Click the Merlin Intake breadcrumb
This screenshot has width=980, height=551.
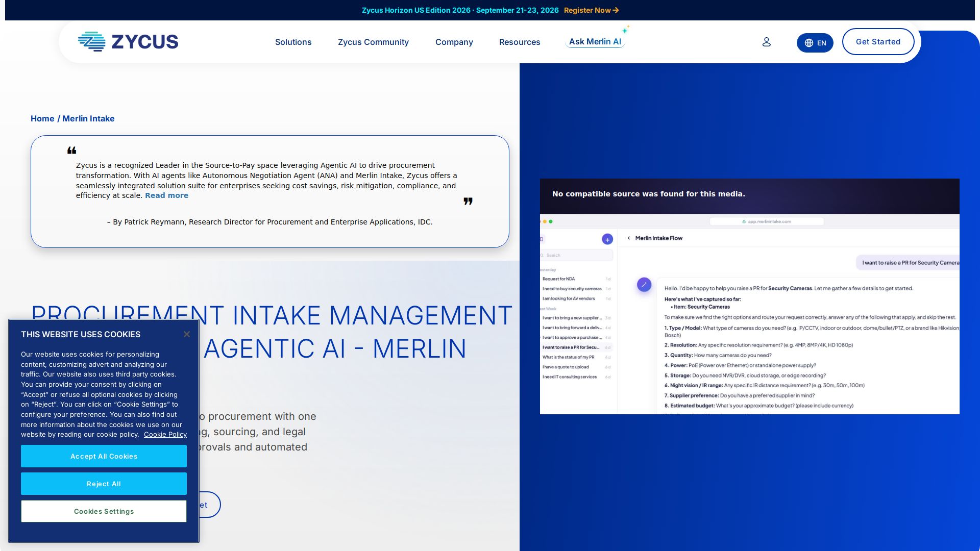click(88, 118)
